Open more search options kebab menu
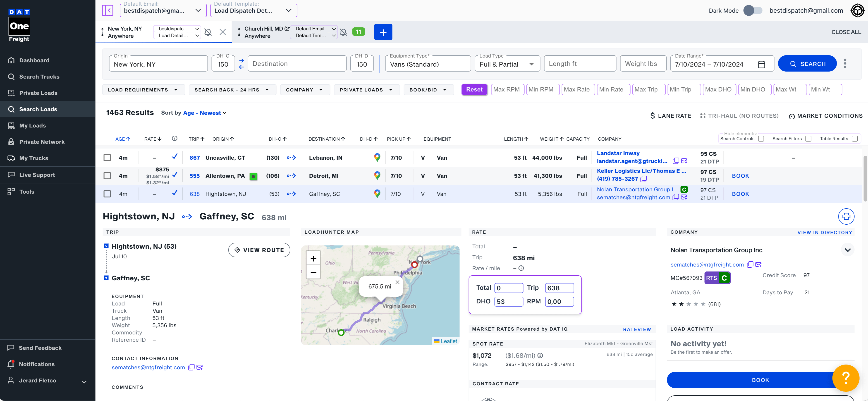Image resolution: width=868 pixels, height=401 pixels. click(x=845, y=63)
